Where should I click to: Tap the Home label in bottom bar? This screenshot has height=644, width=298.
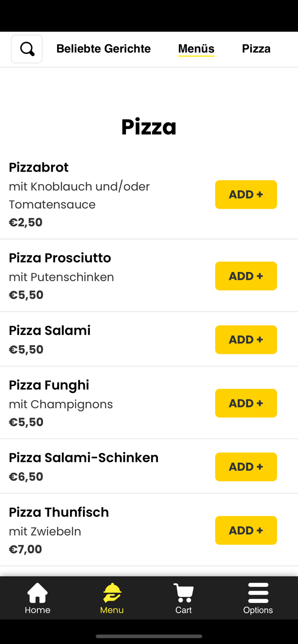[x=37, y=610]
